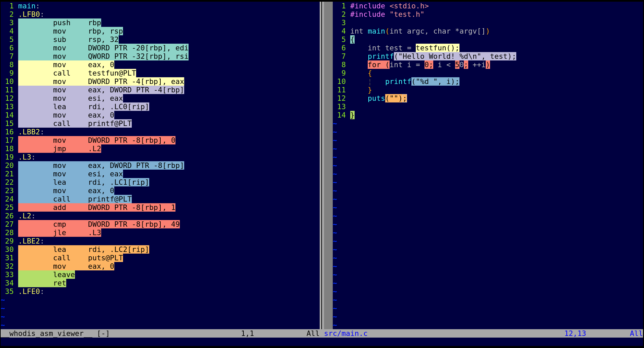The height and width of the screenshot is (348, 644).
Task: Click the 'main:' label in asm pane
Action: (x=29, y=6)
